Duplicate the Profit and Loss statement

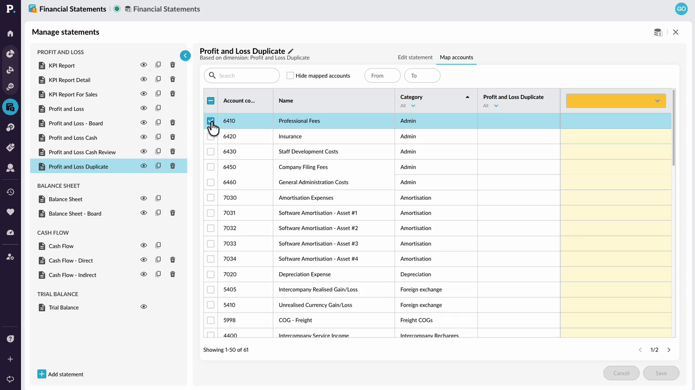(x=158, y=108)
